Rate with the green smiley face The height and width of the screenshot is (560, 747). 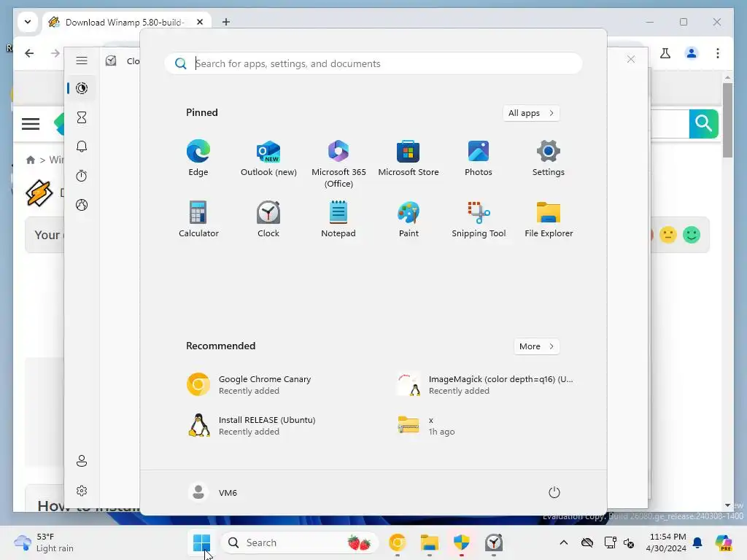[692, 235]
